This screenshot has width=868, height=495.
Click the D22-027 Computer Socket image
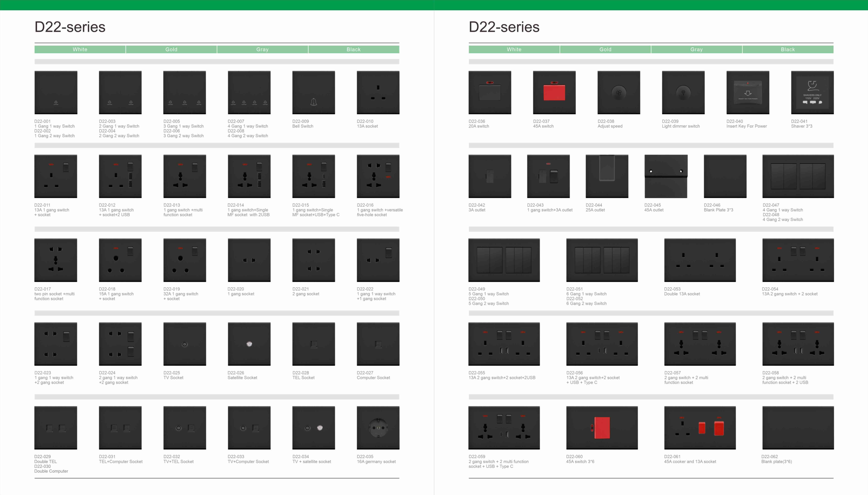pos(378,344)
